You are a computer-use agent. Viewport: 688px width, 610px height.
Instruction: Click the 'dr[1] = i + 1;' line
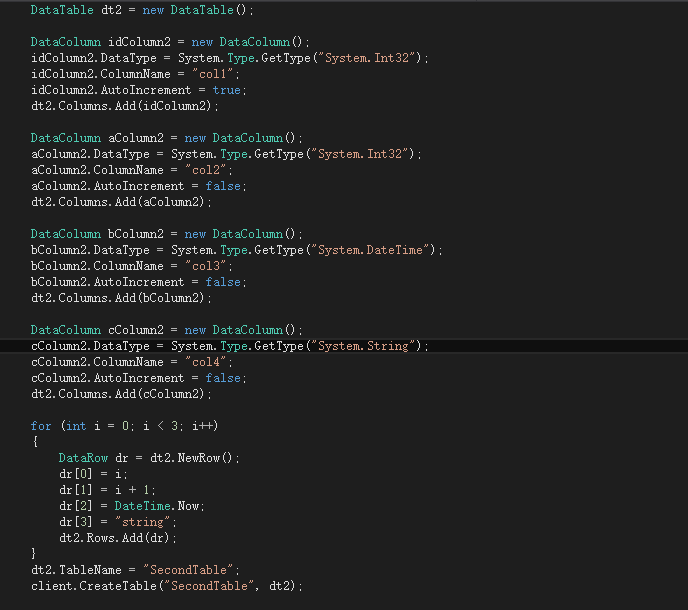pos(107,490)
